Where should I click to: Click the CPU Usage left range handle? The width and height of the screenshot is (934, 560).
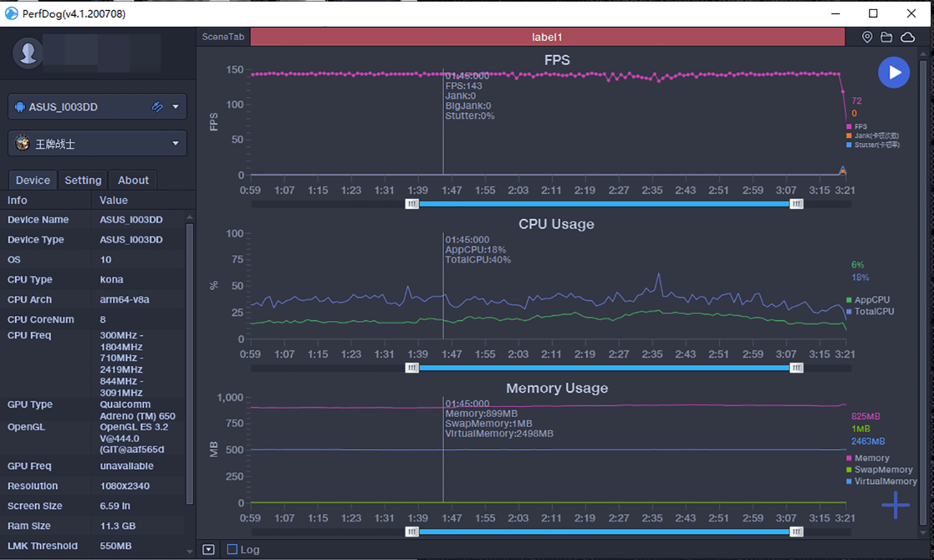[x=412, y=368]
